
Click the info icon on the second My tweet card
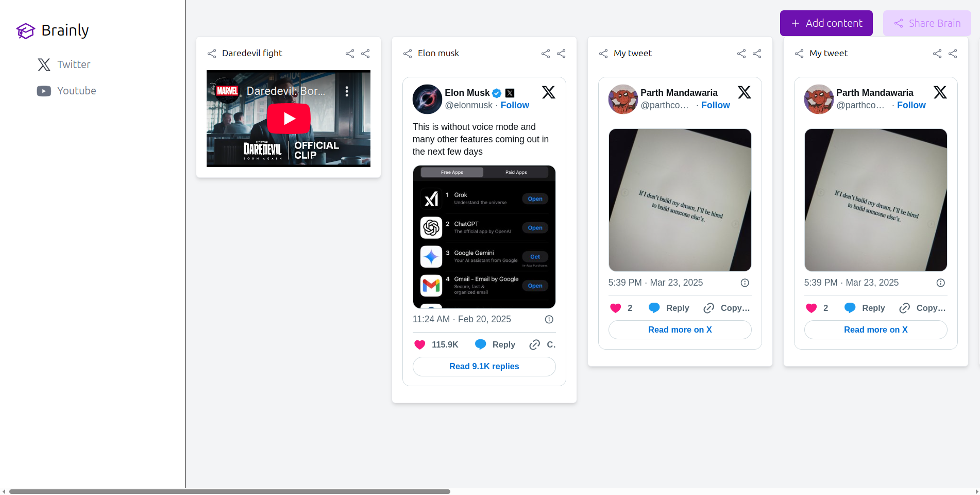tap(941, 283)
